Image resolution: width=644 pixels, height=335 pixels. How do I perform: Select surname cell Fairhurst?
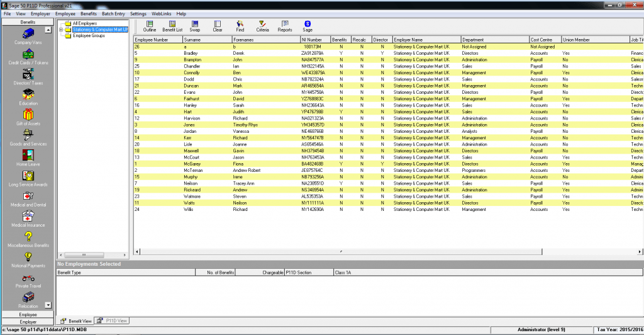point(207,99)
